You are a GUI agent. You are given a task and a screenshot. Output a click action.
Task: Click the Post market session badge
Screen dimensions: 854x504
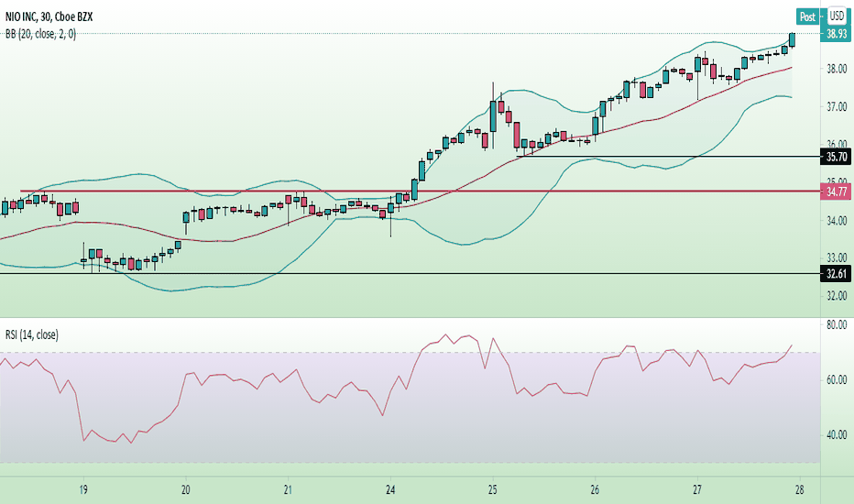coord(807,16)
